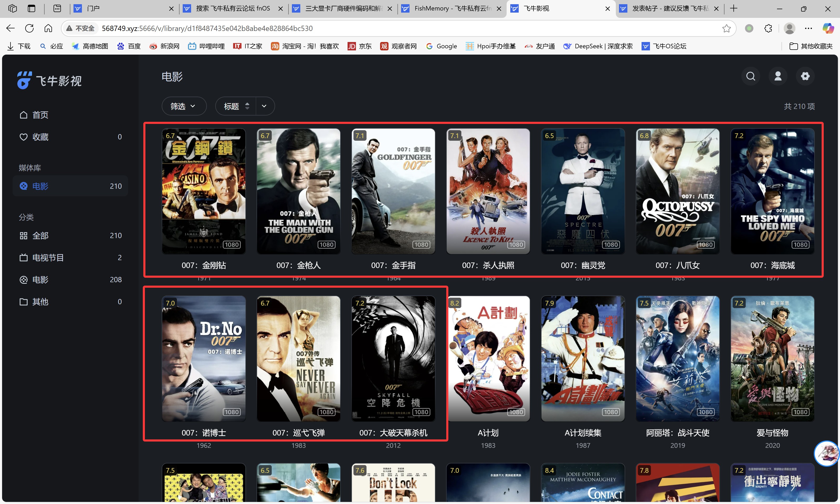840x504 pixels.
Task: Open 阿丽塔：战斗天使 movie poster
Action: pyautogui.click(x=678, y=359)
